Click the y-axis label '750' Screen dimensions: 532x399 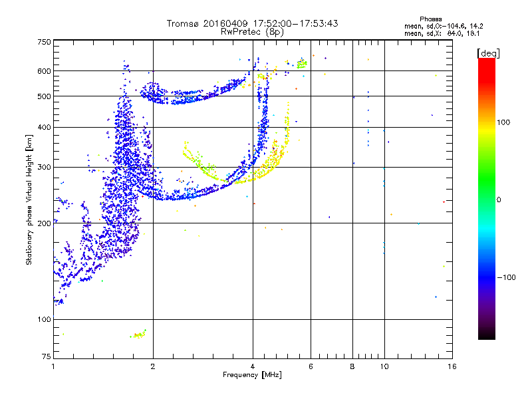[44, 42]
